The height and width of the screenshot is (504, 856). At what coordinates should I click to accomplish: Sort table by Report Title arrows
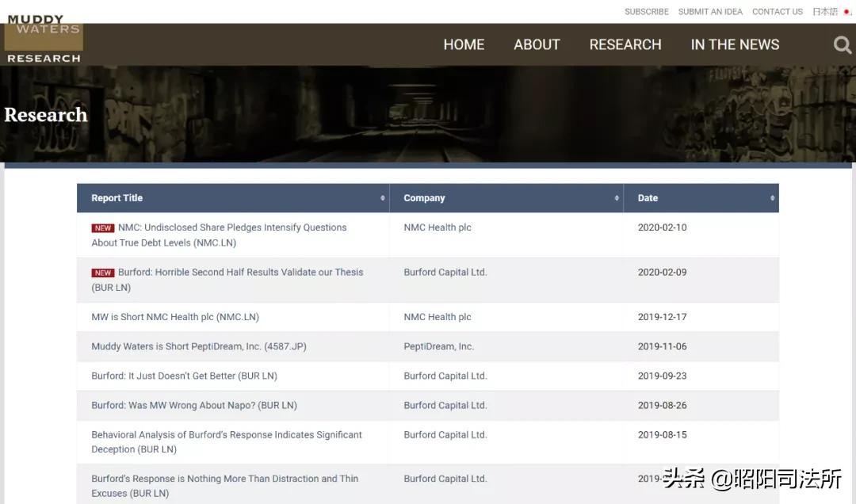(383, 198)
